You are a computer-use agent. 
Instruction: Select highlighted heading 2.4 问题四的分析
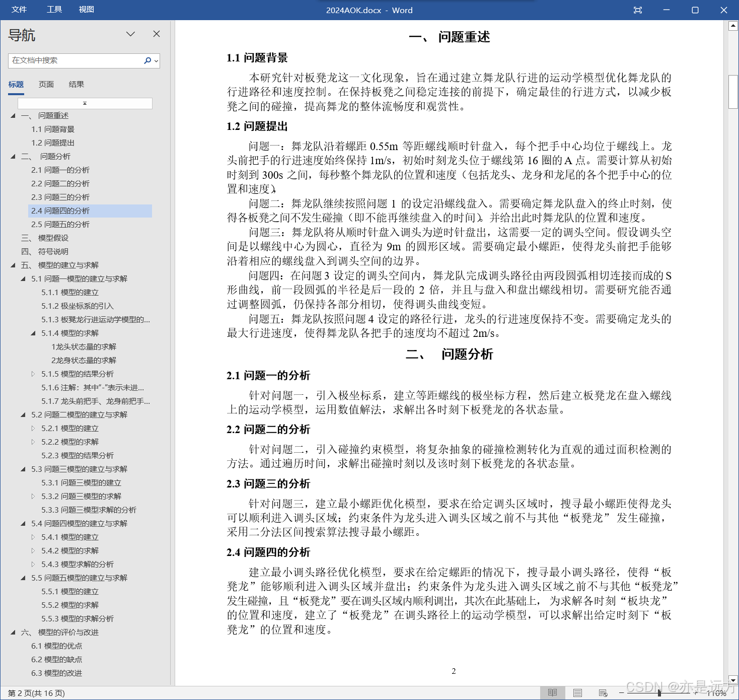[x=90, y=211]
